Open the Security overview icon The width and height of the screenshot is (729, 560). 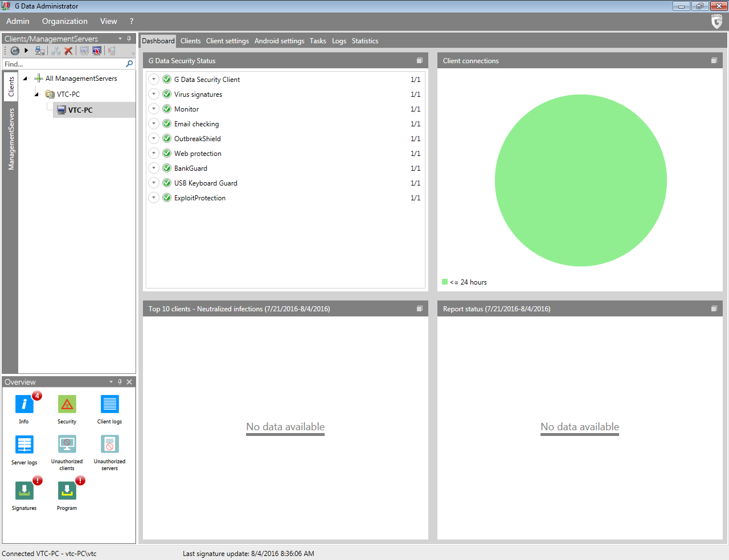pos(67,405)
